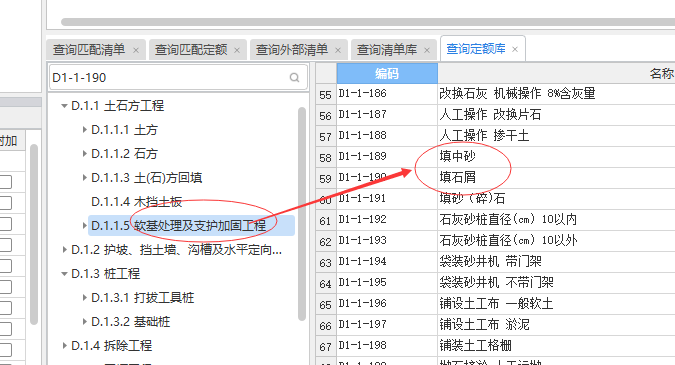Select code cell D1-1-186
The width and height of the screenshot is (675, 365).
point(387,93)
